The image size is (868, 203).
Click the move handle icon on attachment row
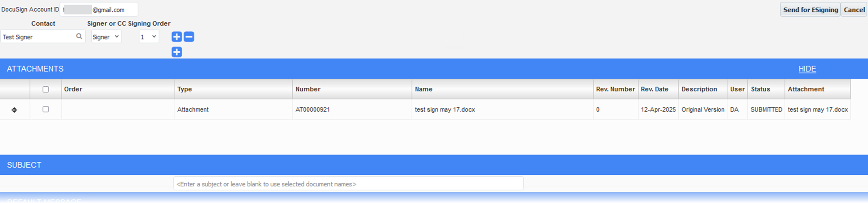point(15,110)
